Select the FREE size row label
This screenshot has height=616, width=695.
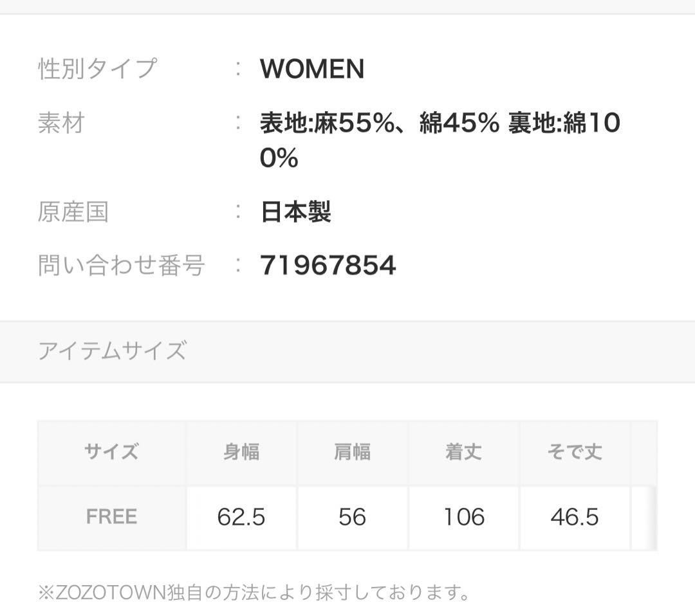click(x=111, y=517)
